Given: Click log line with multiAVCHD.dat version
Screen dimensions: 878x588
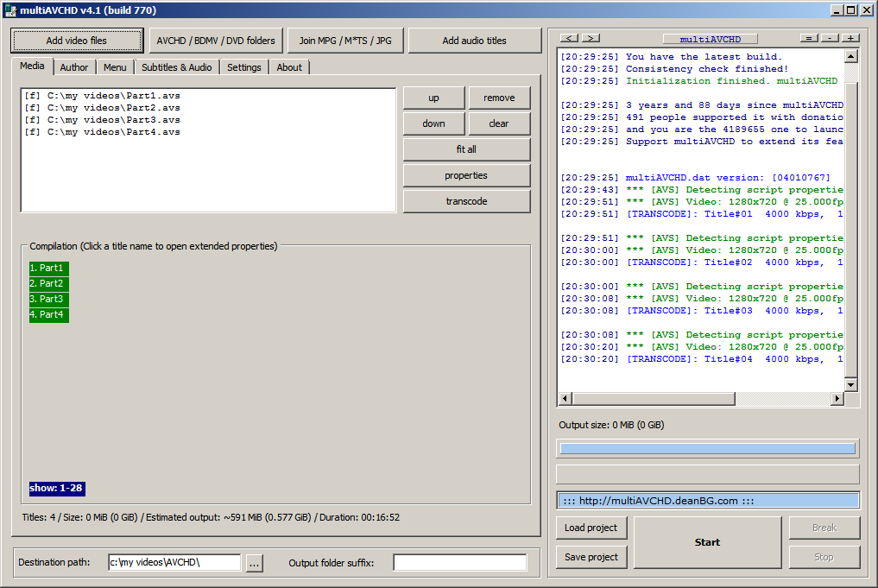Looking at the screenshot, I should coord(696,178).
